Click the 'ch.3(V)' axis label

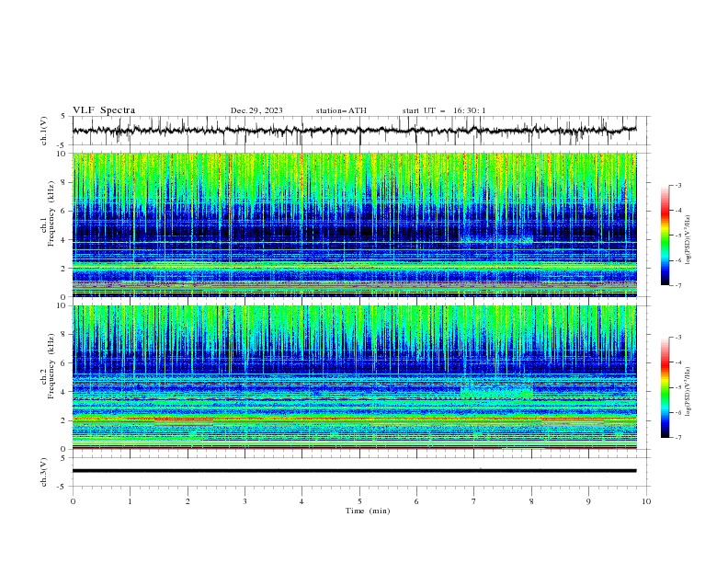pyautogui.click(x=44, y=472)
